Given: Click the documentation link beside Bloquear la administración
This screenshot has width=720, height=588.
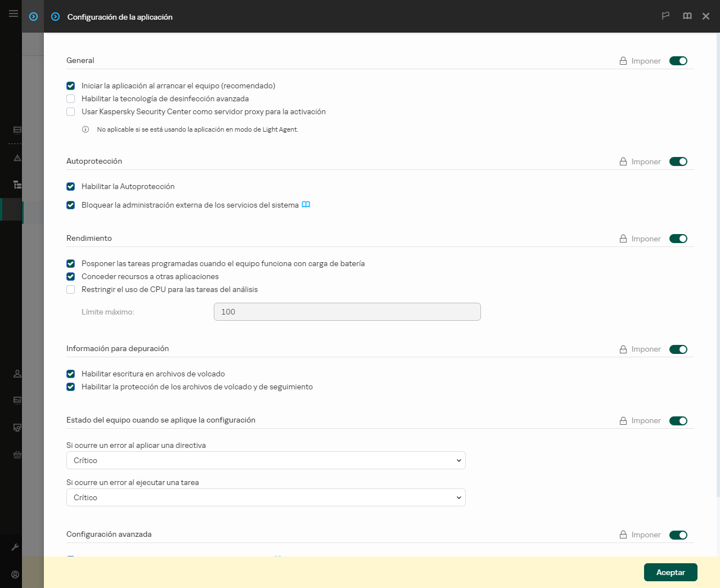Looking at the screenshot, I should [x=306, y=205].
